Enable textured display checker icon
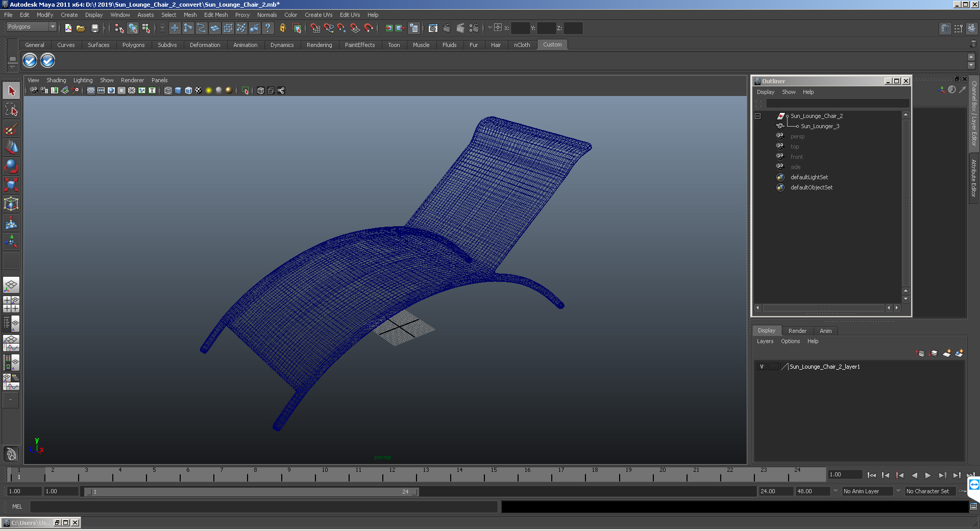This screenshot has height=531, width=980. tap(199, 90)
